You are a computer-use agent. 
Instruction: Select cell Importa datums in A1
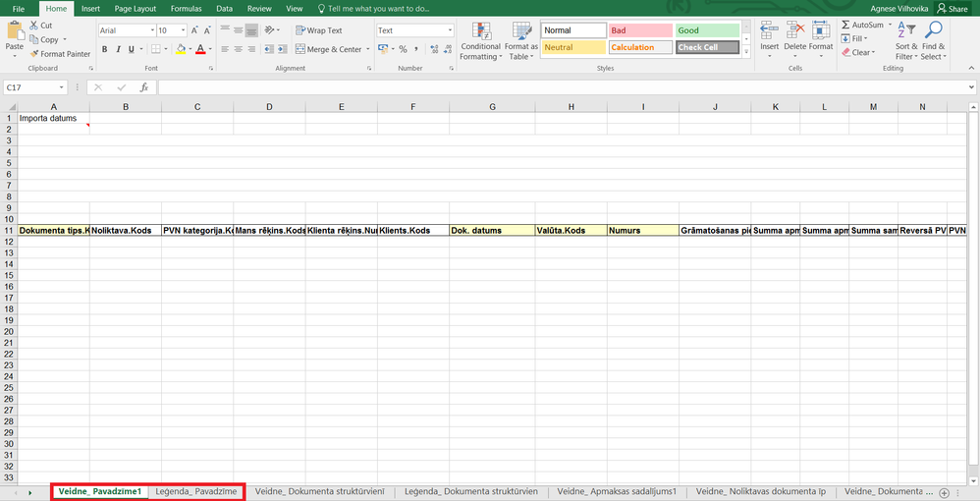click(x=53, y=118)
